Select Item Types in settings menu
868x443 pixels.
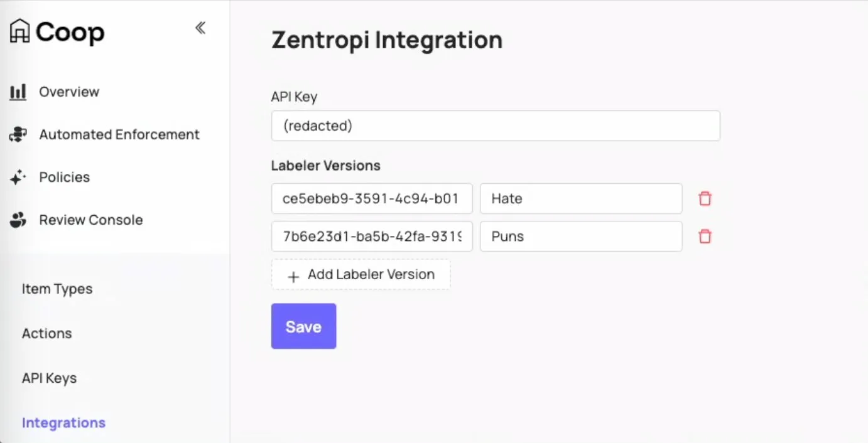[x=57, y=289]
